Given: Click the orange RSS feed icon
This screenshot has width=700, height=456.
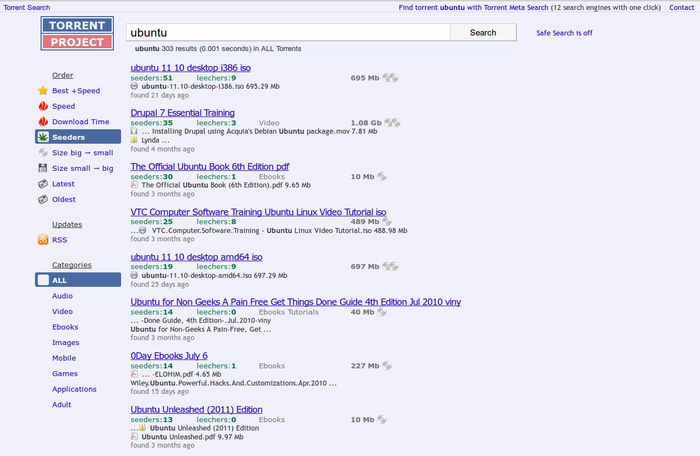Looking at the screenshot, I should pos(43,240).
